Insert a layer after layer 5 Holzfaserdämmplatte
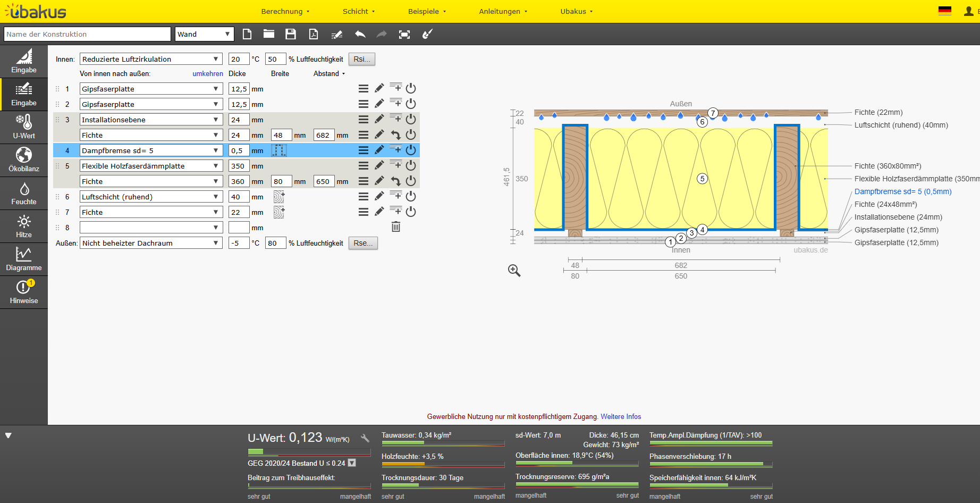The width and height of the screenshot is (980, 503). point(396,164)
